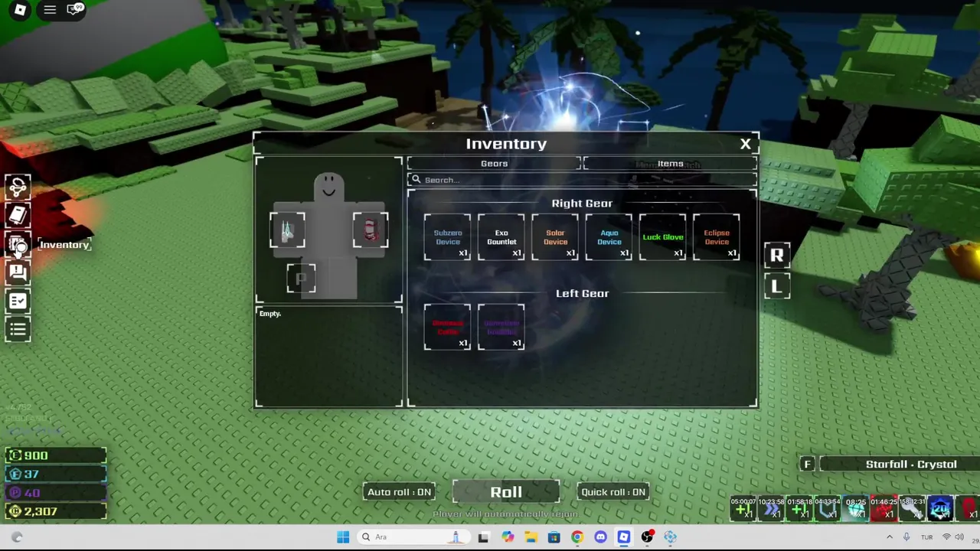The width and height of the screenshot is (980, 551).
Task: Click the 08:25 crystal buff icon
Action: click(x=856, y=509)
